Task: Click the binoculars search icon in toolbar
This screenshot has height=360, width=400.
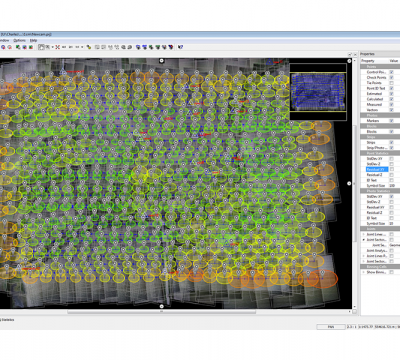Action: [130, 47]
